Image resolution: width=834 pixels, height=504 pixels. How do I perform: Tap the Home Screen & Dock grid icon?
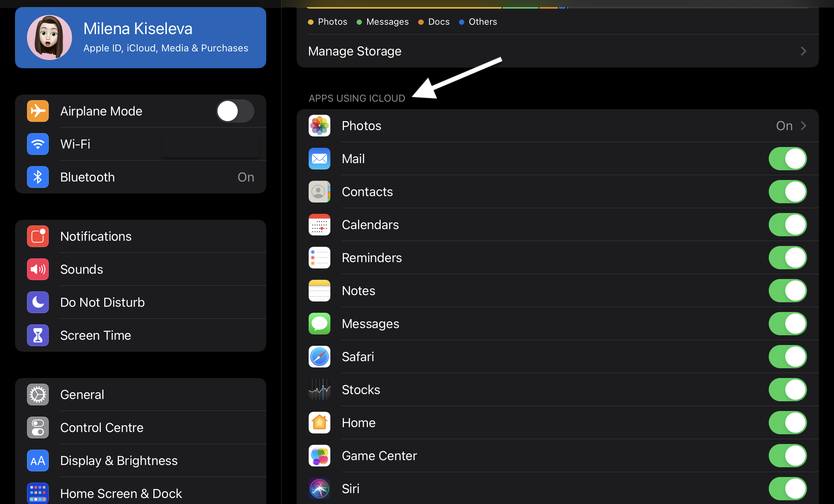point(38,493)
